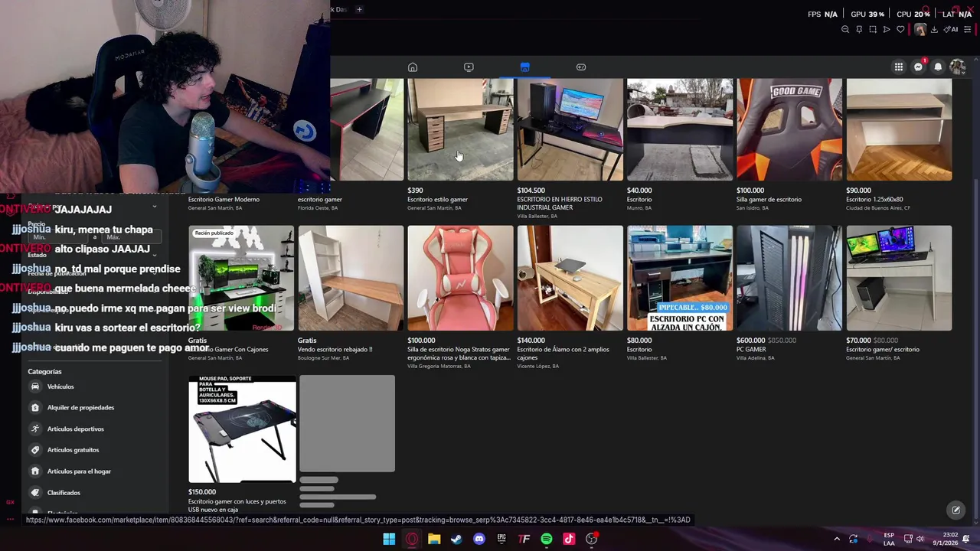Viewport: 980px width, 551px height.
Task: Select Alquiler de propiedades category
Action: (x=93, y=408)
